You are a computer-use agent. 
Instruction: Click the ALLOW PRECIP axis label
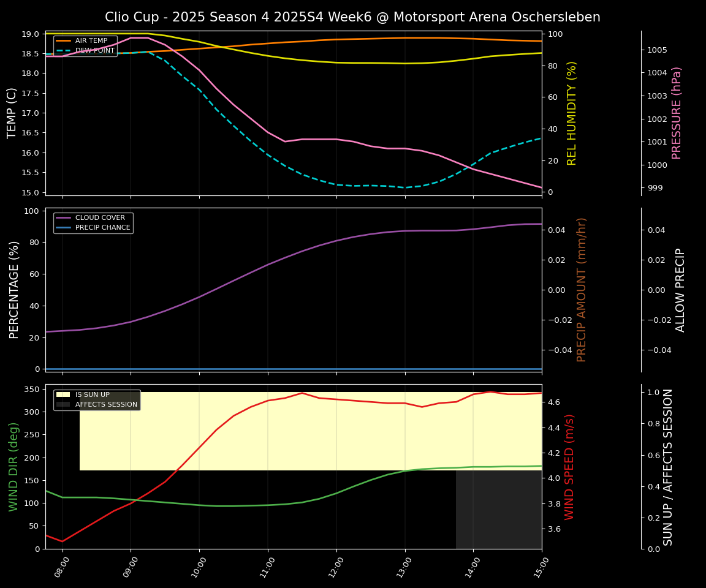(x=680, y=289)
